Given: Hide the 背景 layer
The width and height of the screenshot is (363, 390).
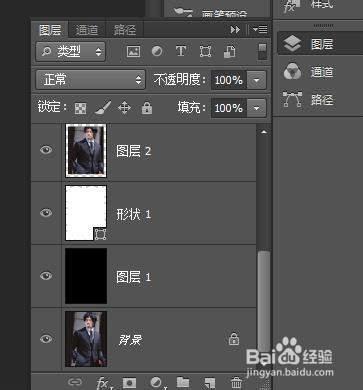Looking at the screenshot, I should click(46, 339).
